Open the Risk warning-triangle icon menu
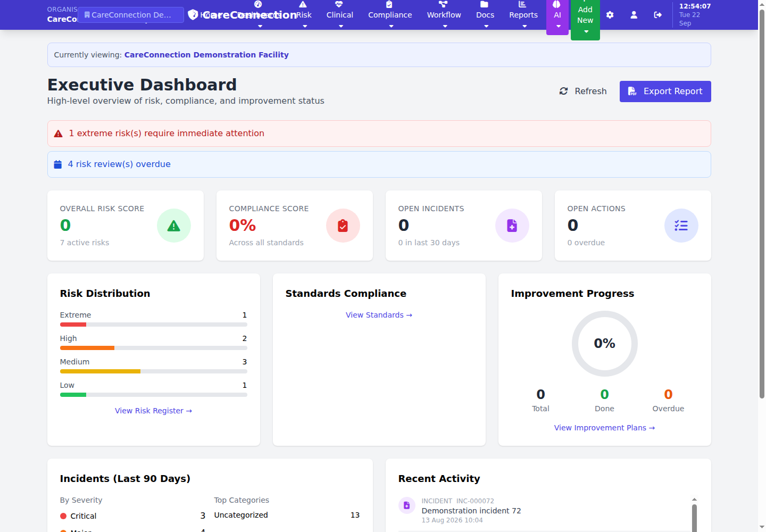 303,4
